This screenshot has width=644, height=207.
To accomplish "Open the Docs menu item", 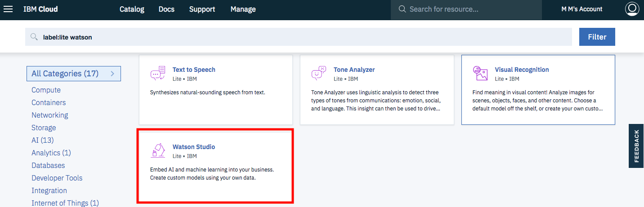I will [x=166, y=9].
